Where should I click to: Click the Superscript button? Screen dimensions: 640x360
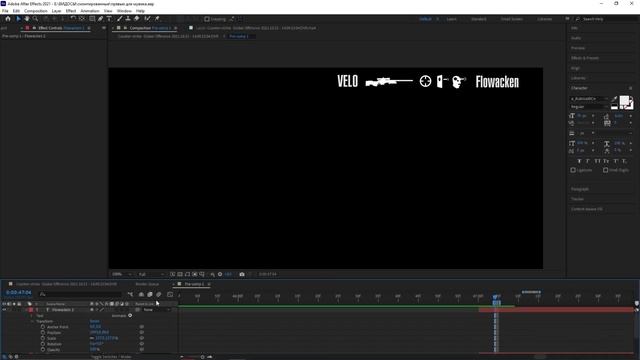[616, 161]
